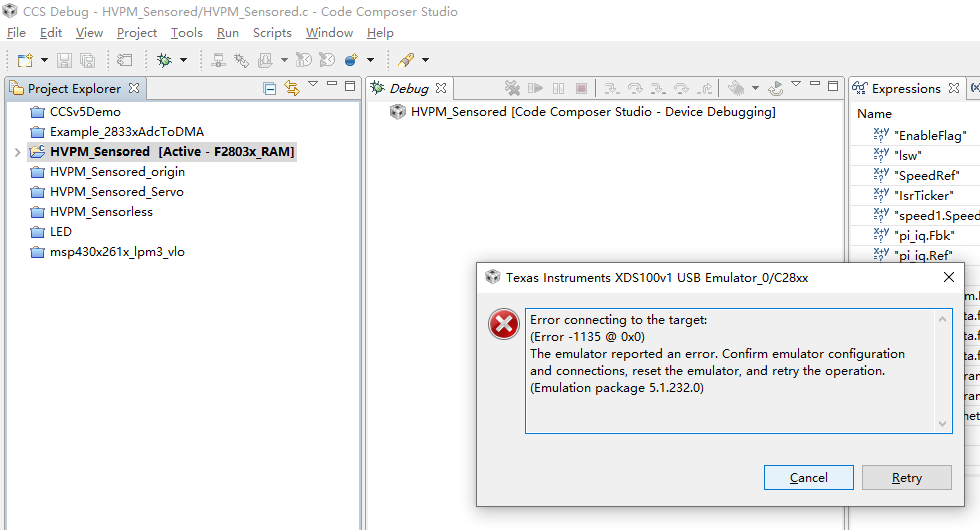980x530 pixels.
Task: Open the breakpoint type dropdown arrow
Action: pyautogui.click(x=370, y=60)
